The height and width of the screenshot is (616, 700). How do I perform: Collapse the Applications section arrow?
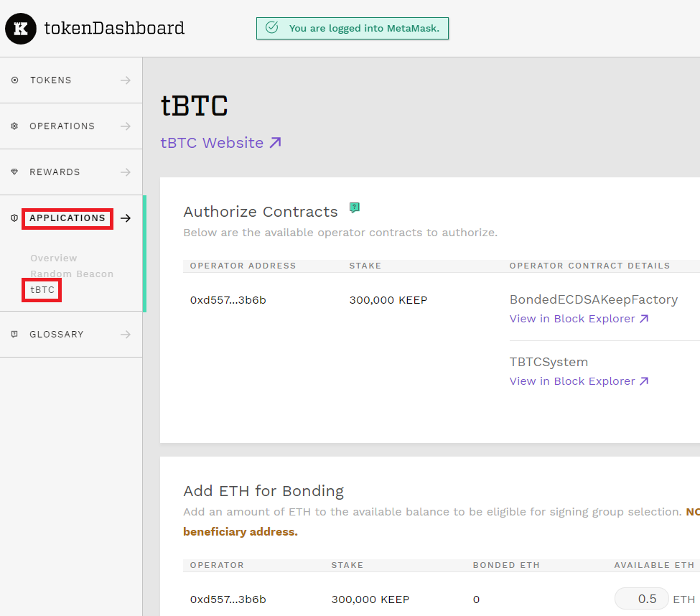[126, 218]
